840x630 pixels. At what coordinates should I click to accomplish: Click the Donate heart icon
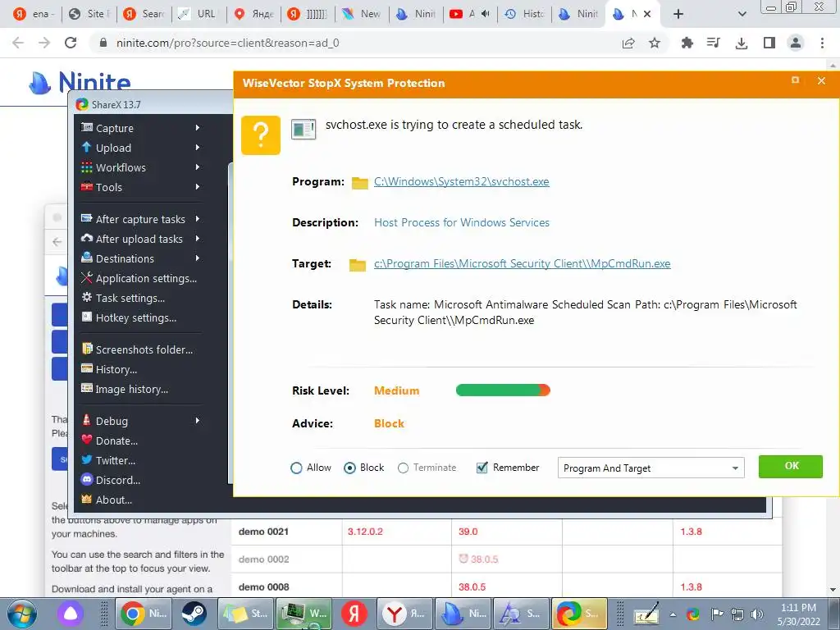pyautogui.click(x=86, y=440)
